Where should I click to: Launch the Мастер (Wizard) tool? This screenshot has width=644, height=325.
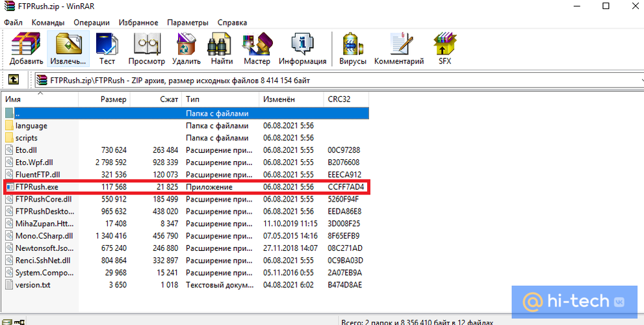click(257, 49)
